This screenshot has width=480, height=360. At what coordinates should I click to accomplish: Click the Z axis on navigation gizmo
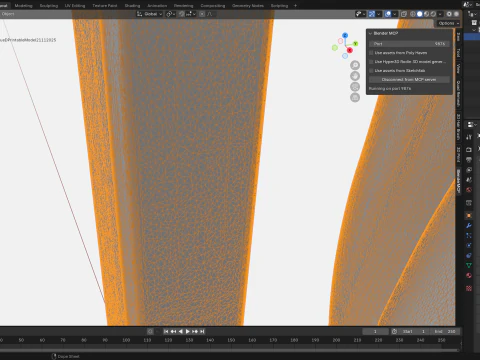345,35
